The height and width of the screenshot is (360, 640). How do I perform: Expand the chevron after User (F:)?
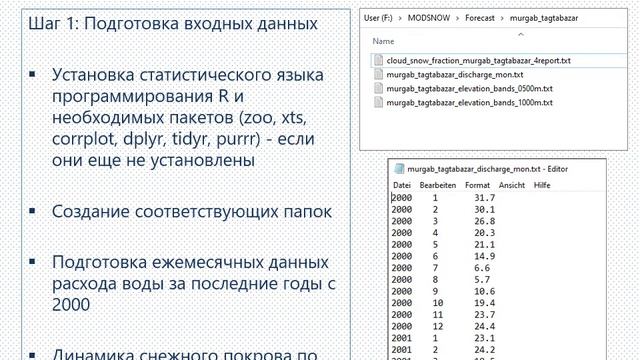pyautogui.click(x=400, y=18)
